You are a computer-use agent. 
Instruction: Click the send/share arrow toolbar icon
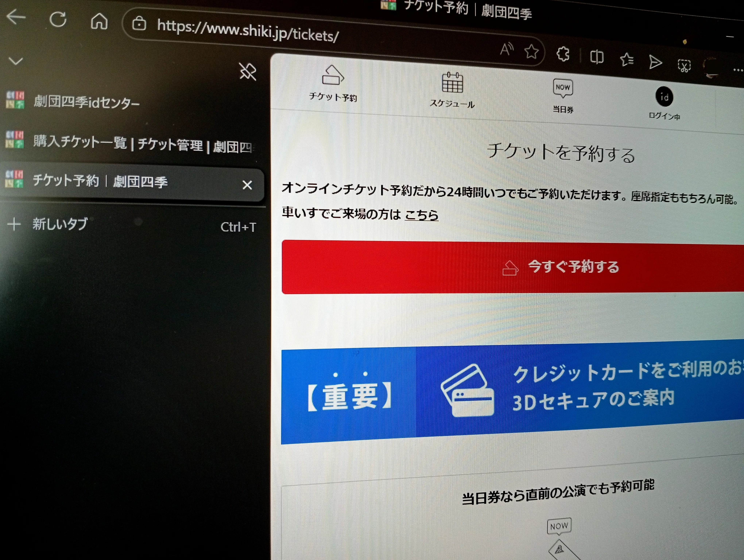pos(655,62)
